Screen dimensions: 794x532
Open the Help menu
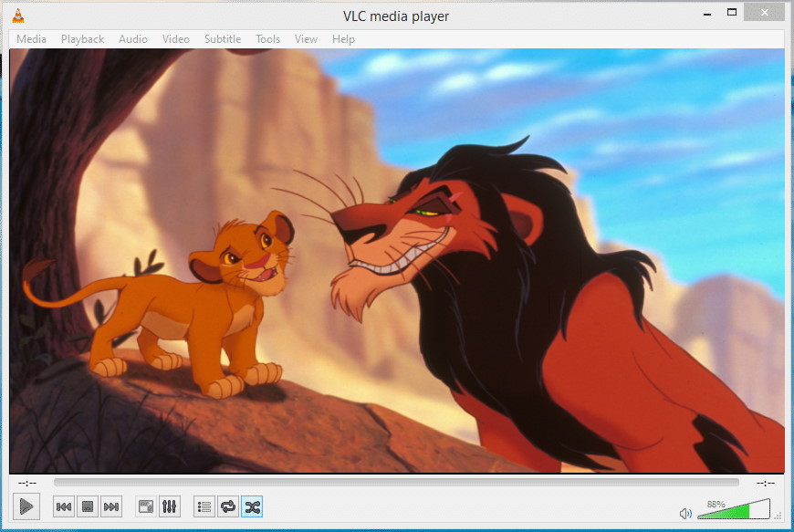(x=343, y=39)
